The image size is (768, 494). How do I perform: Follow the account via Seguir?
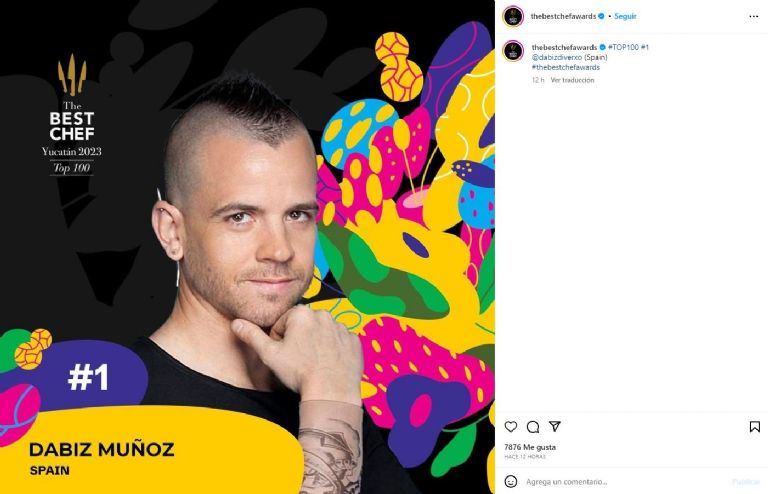coord(625,16)
